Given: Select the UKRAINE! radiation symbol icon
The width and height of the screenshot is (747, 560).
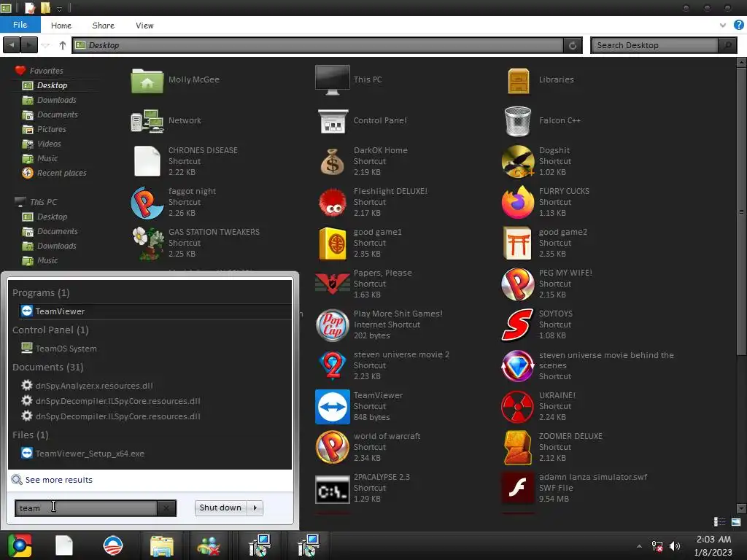Looking at the screenshot, I should click(x=518, y=407).
